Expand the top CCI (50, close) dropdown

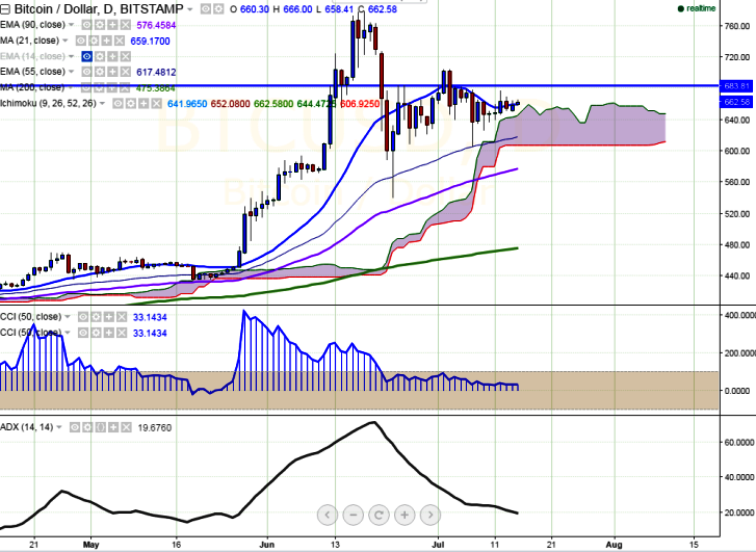click(68, 317)
